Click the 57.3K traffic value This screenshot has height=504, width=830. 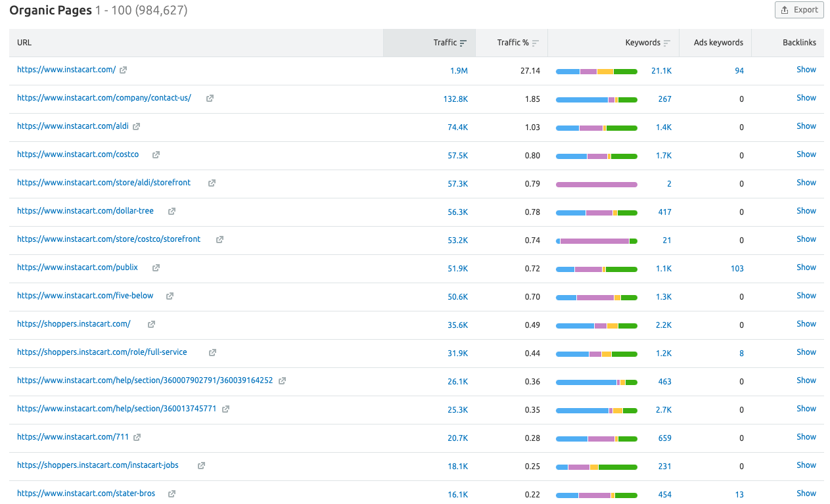point(458,184)
